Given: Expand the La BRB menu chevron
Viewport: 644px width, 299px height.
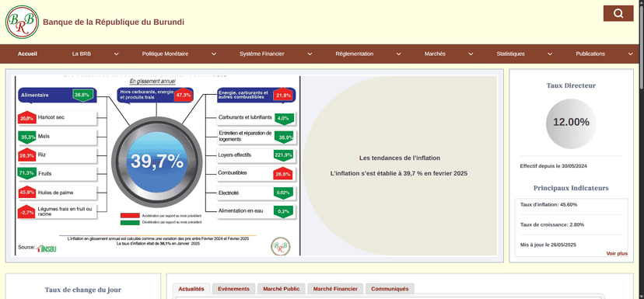Looking at the screenshot, I should click(116, 54).
